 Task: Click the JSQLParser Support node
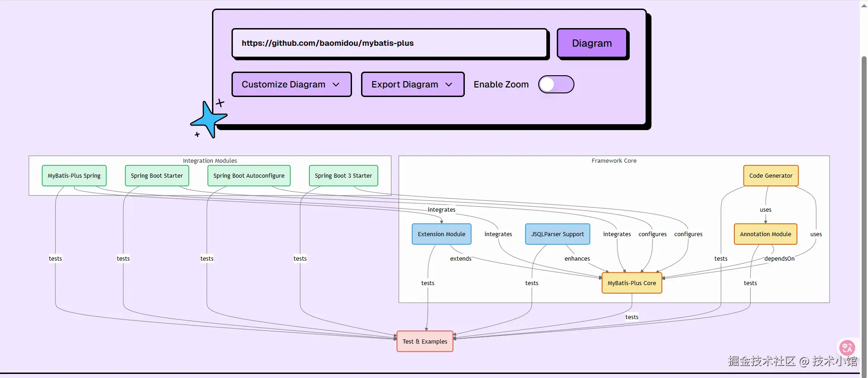557,234
